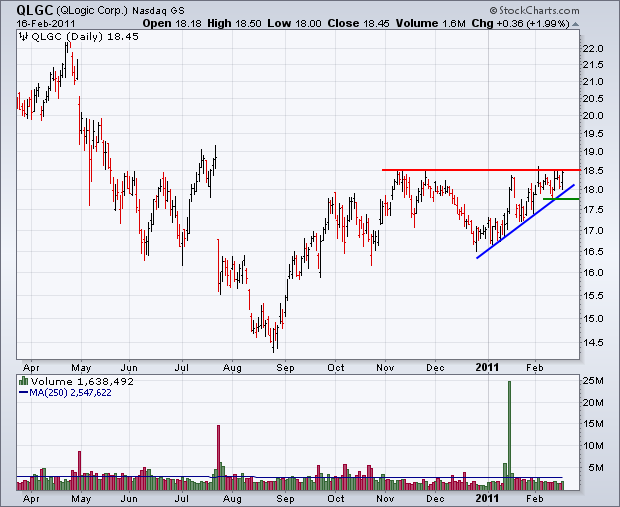Click the 16.0 price axis label
This screenshot has height=507, width=620.
(593, 272)
